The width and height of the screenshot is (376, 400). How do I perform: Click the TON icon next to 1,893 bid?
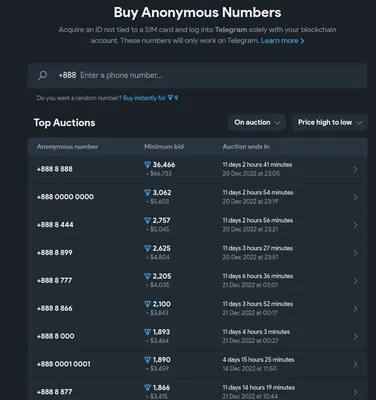pos(147,332)
